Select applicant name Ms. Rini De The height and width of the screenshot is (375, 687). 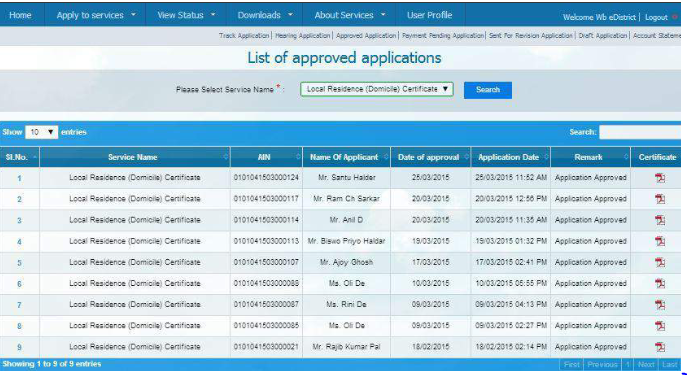coord(346,304)
